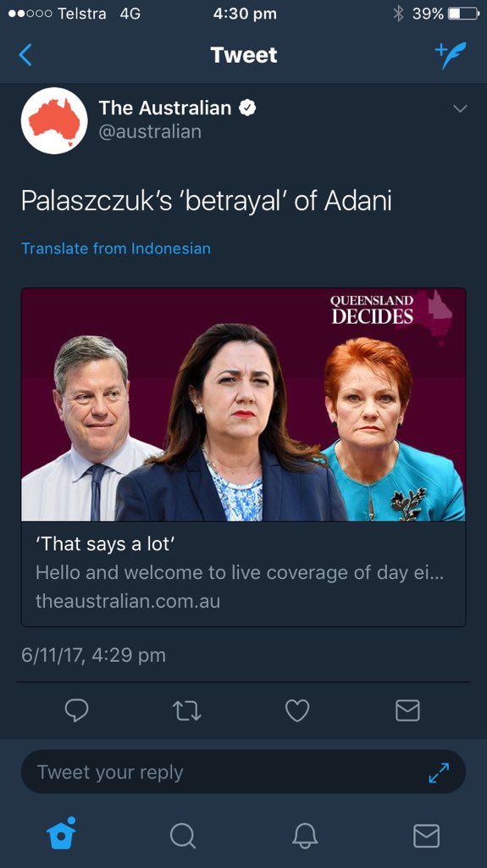
Task: Open the Home tab birdhouse icon
Action: point(61,833)
